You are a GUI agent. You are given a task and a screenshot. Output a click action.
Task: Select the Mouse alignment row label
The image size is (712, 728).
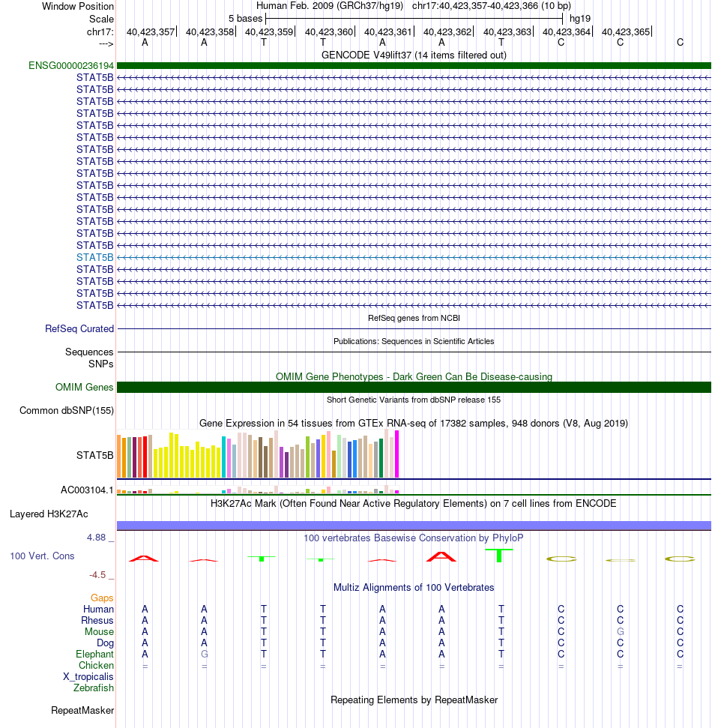(99, 631)
